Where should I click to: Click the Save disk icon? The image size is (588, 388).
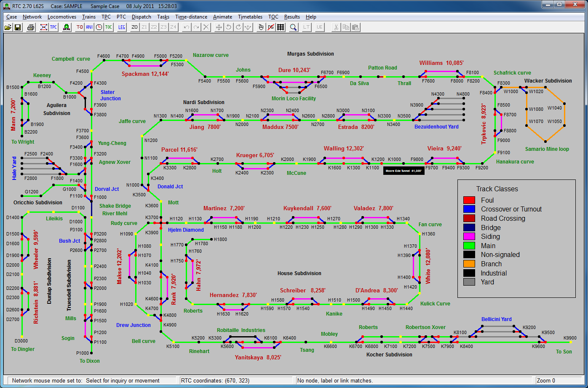click(18, 27)
